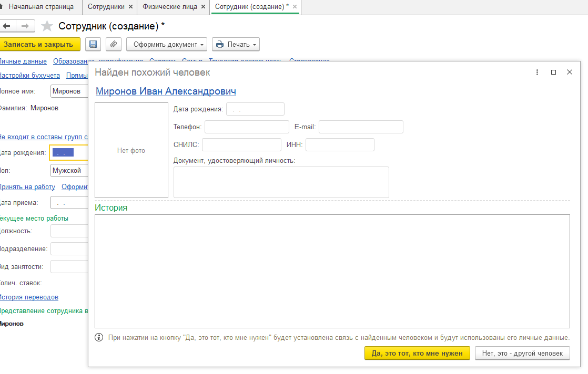This screenshot has height=374, width=588.
Task: Close the Физические лица tab
Action: coord(203,7)
